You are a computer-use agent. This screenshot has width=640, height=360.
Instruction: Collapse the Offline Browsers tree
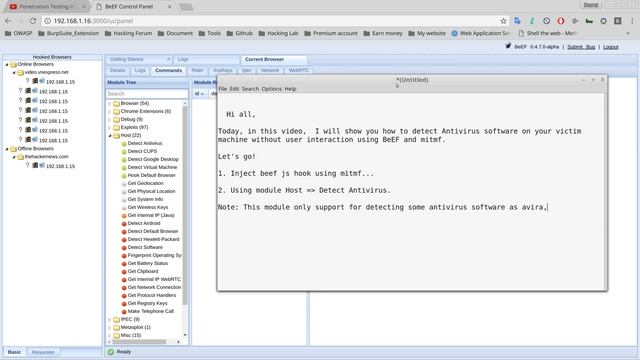(x=7, y=149)
